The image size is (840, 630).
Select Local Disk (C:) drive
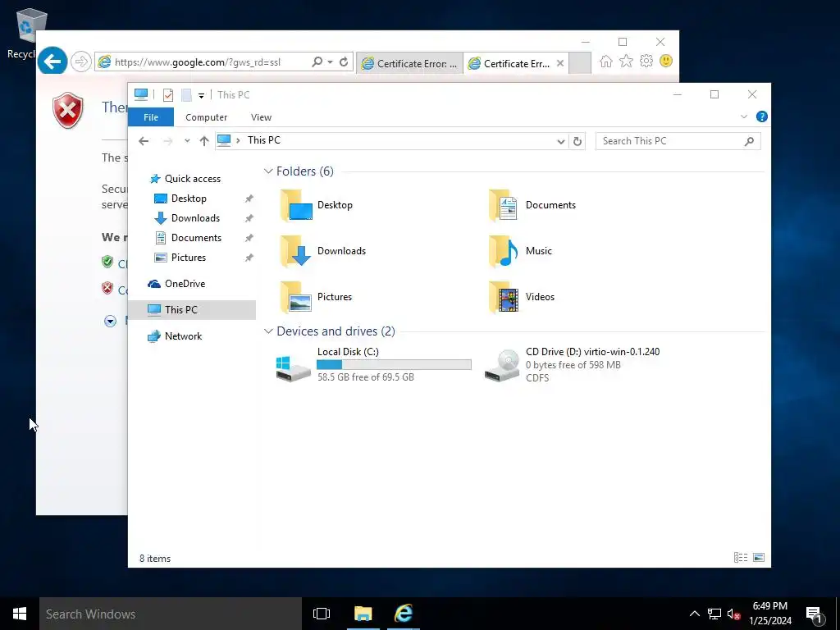click(373, 364)
